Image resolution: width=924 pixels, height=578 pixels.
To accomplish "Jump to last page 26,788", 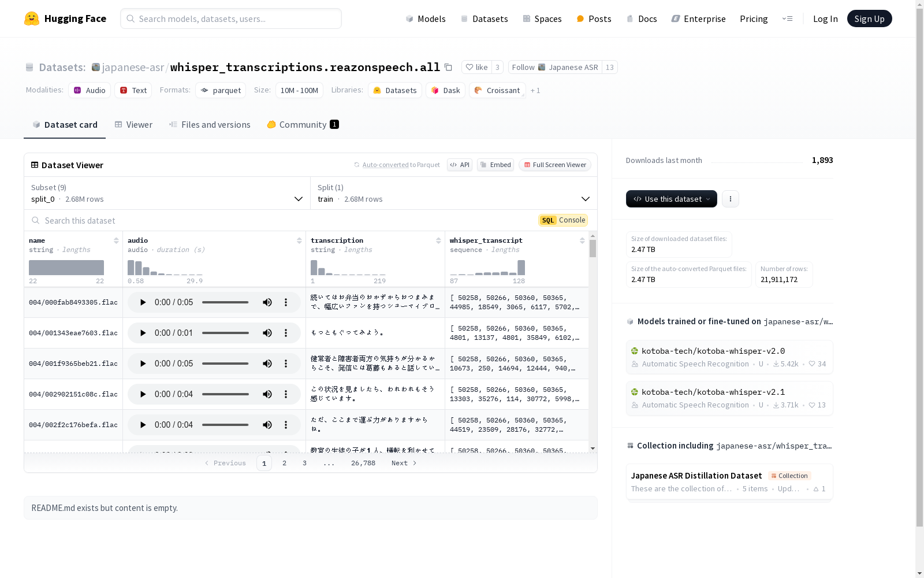I will 363,463.
